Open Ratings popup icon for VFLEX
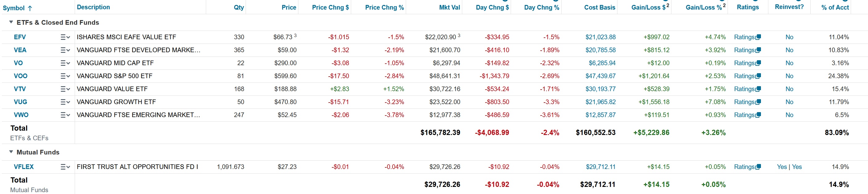Image resolution: width=868 pixels, height=194 pixels. 758,167
